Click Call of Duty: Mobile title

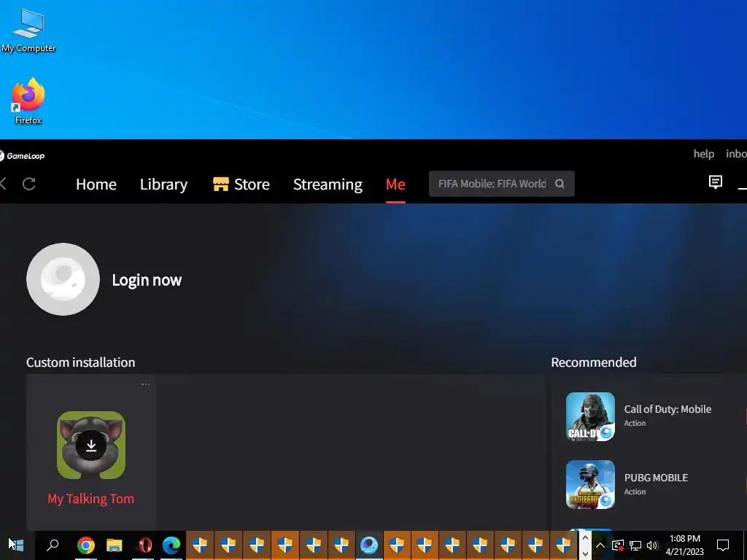click(667, 409)
